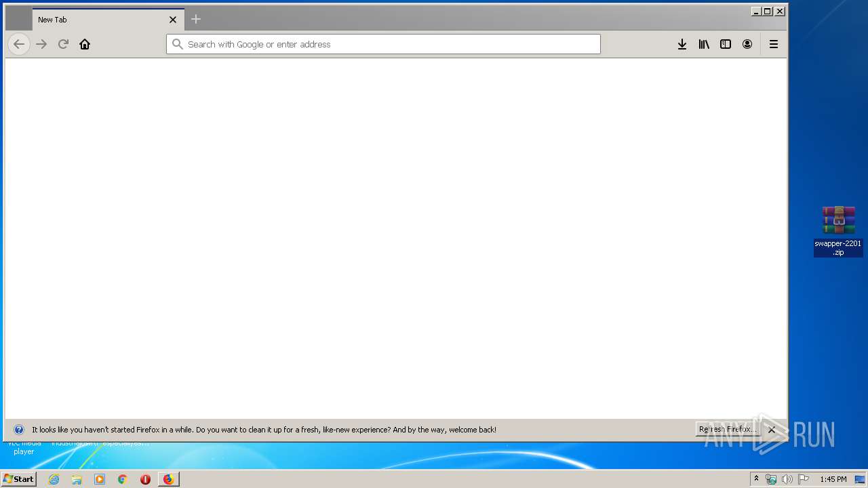The width and height of the screenshot is (868, 488).
Task: Open the Library menu icon
Action: pyautogui.click(x=704, y=44)
